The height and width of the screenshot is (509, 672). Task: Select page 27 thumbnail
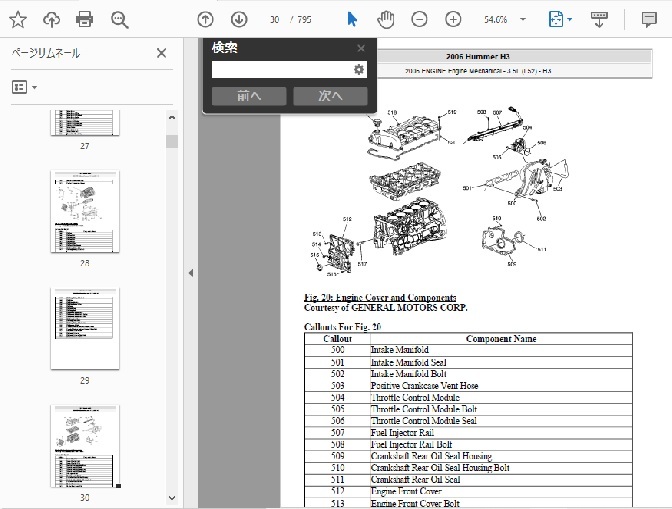click(x=85, y=123)
